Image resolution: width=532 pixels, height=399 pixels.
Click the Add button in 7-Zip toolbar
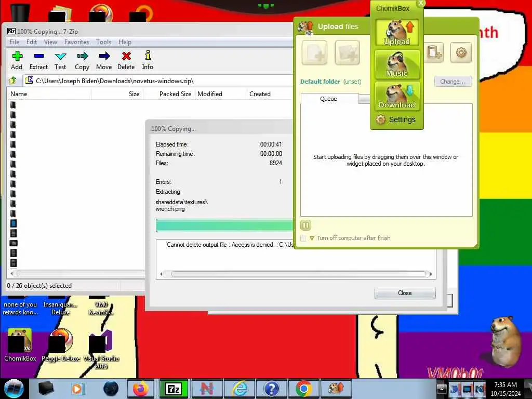[17, 60]
